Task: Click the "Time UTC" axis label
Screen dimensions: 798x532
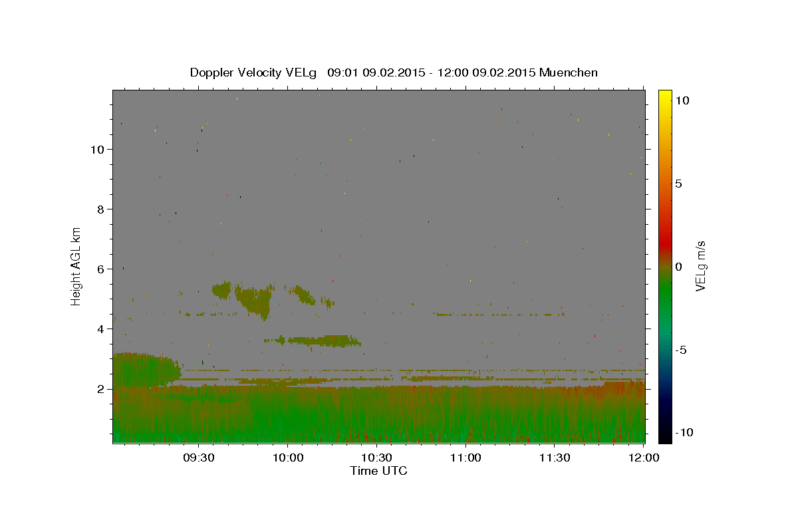Action: pos(378,471)
